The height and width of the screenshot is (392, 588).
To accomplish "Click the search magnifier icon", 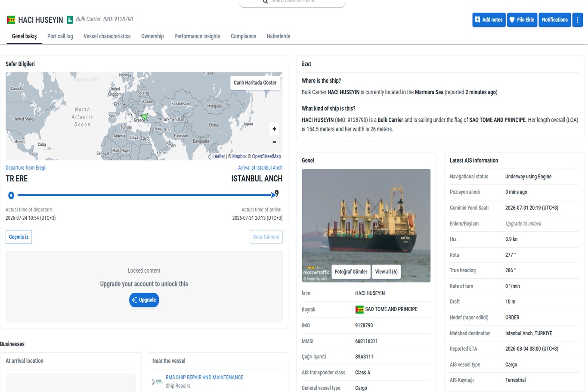I will [x=265, y=1].
